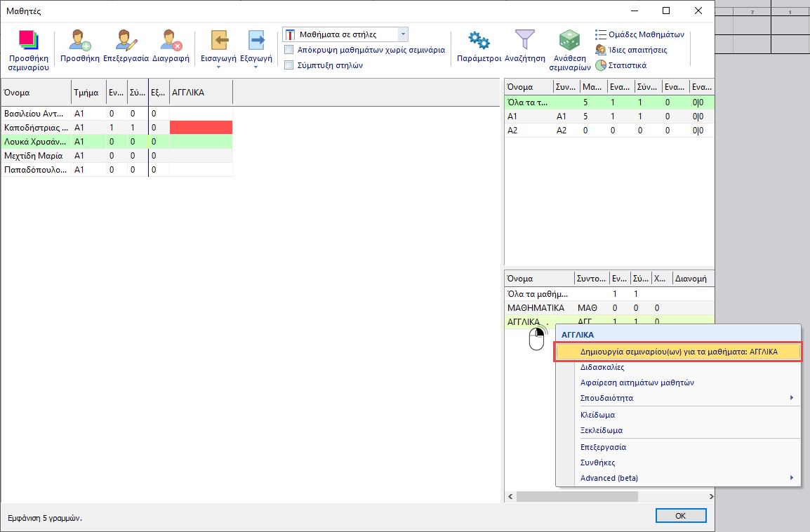Open the Μαθήματα σε στήλες combo box
This screenshot has height=532, width=810.
tap(402, 34)
